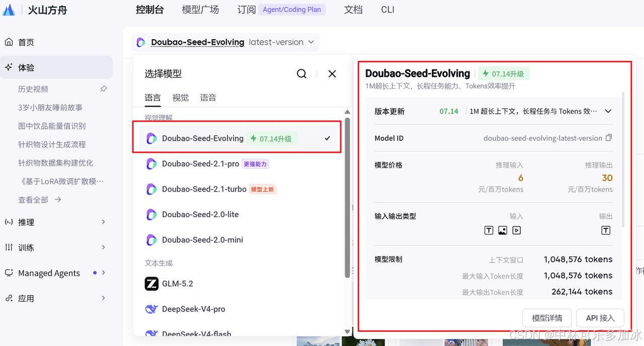
Task: Click the model list scrollbar down arrow
Action: 347,331
